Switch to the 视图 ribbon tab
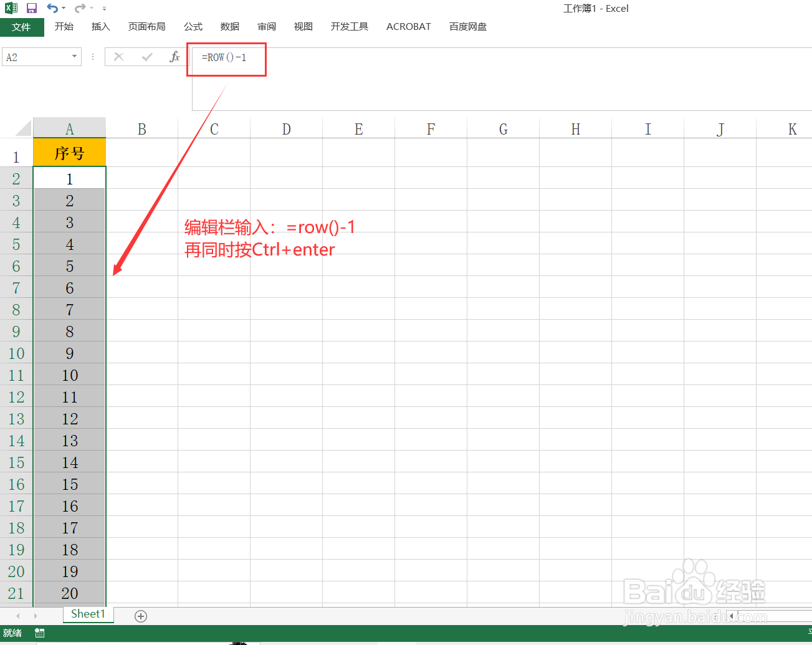Image resolution: width=812 pixels, height=645 pixels. click(303, 27)
